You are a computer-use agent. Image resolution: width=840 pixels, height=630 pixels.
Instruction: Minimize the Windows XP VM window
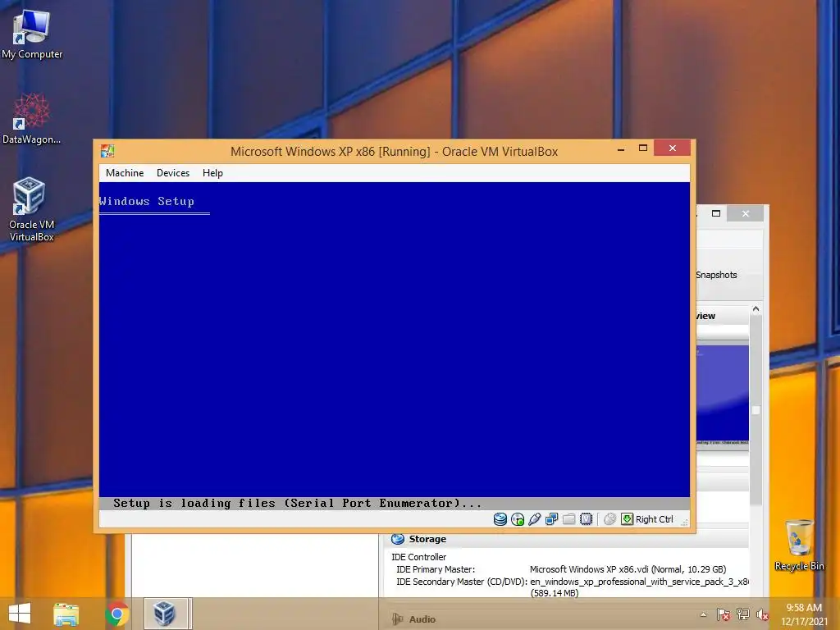[x=621, y=149]
